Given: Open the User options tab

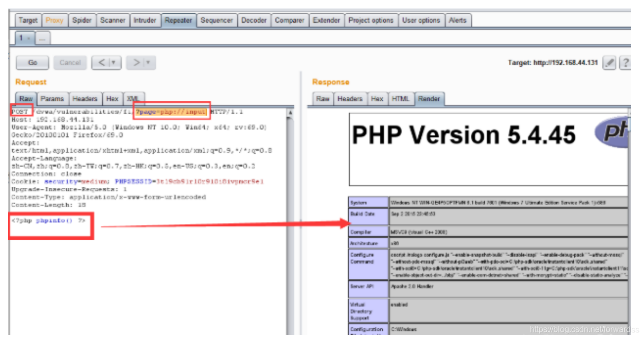Looking at the screenshot, I should click(x=421, y=20).
